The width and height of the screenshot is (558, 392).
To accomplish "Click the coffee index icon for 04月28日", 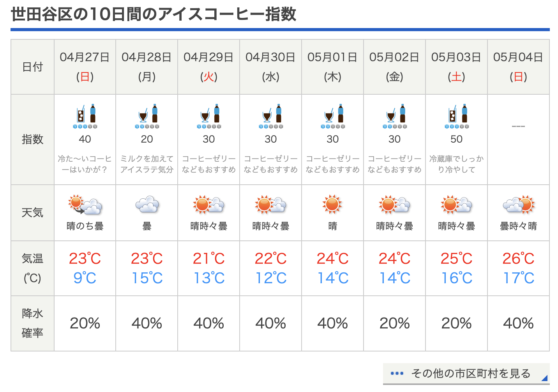I will (x=147, y=116).
